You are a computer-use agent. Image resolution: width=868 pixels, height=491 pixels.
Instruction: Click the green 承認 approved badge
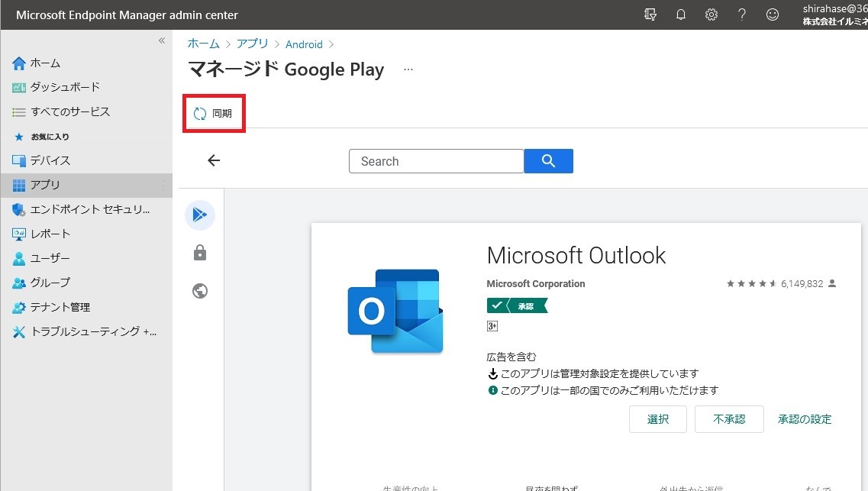(x=517, y=305)
